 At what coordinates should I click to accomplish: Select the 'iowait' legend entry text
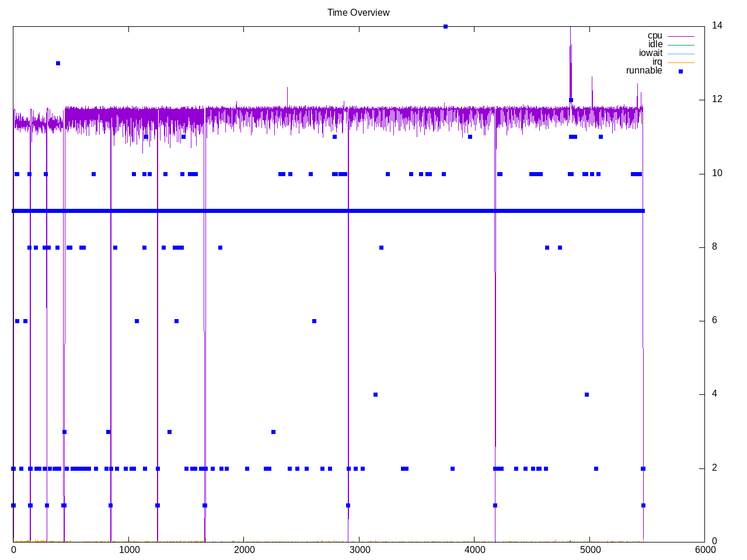650,53
